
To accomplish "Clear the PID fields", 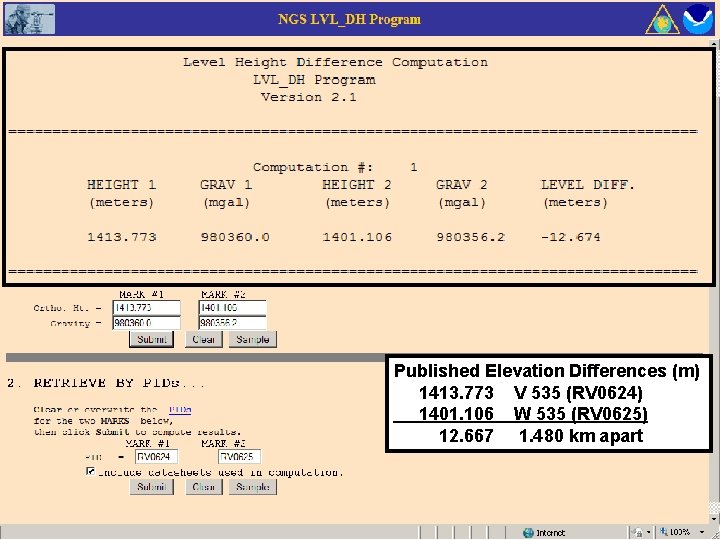I will [204, 487].
